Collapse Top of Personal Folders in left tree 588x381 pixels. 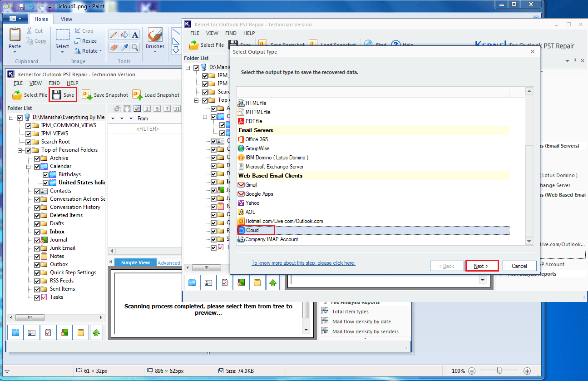click(20, 150)
